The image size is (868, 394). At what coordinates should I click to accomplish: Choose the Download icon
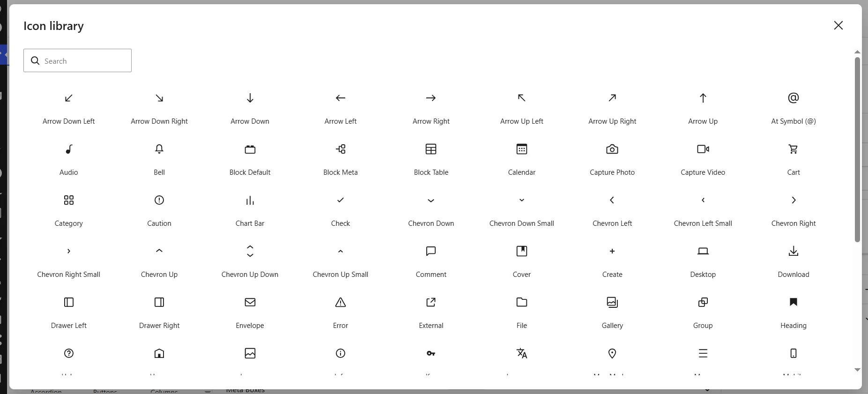794,251
